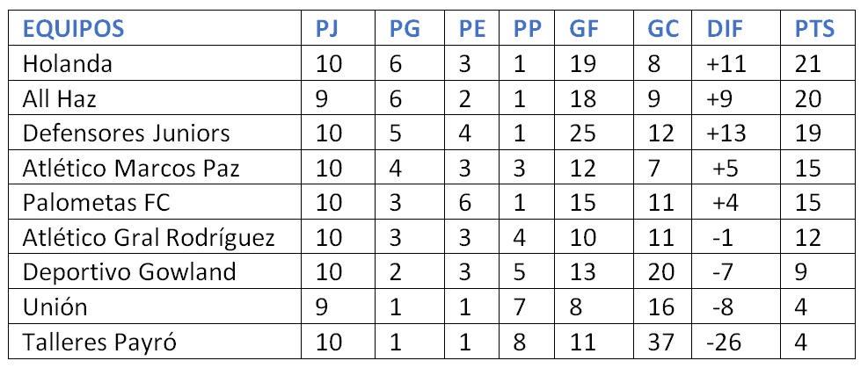This screenshot has width=868, height=368.
Task: Click the All Haz team cell
Action: [59, 99]
